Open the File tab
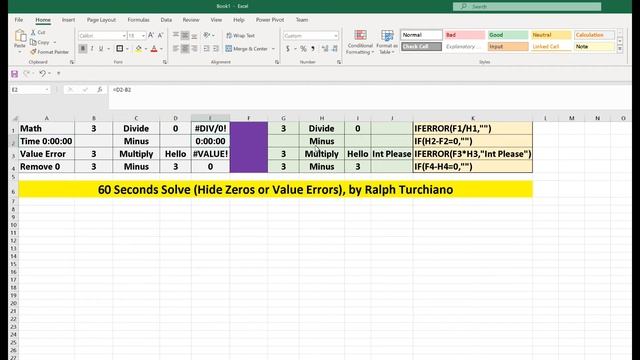The height and width of the screenshot is (360, 640). [x=19, y=20]
